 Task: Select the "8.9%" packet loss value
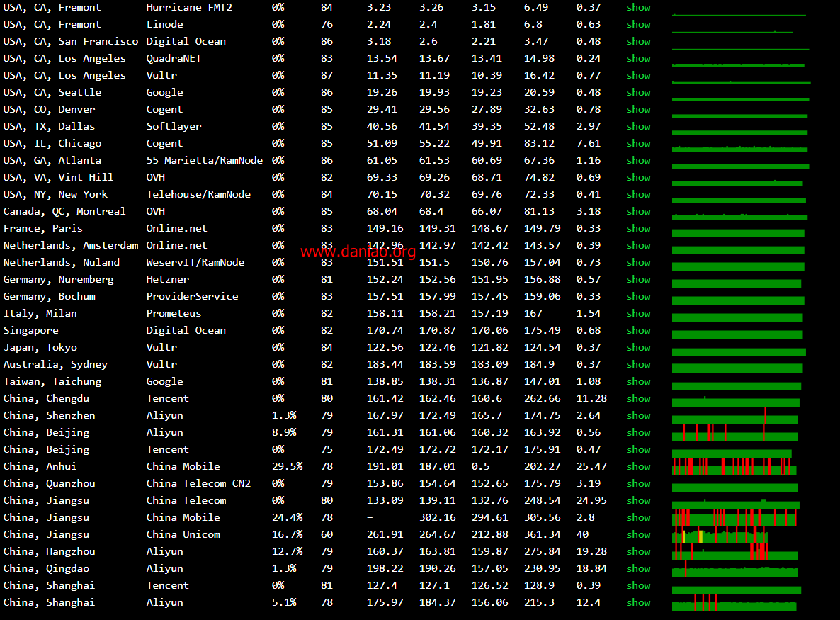(284, 432)
